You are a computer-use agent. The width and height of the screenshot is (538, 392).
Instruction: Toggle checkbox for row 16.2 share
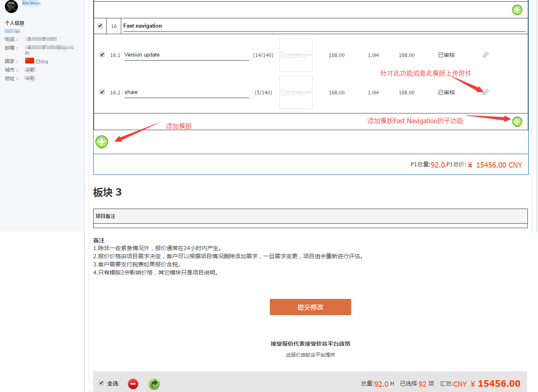click(102, 92)
